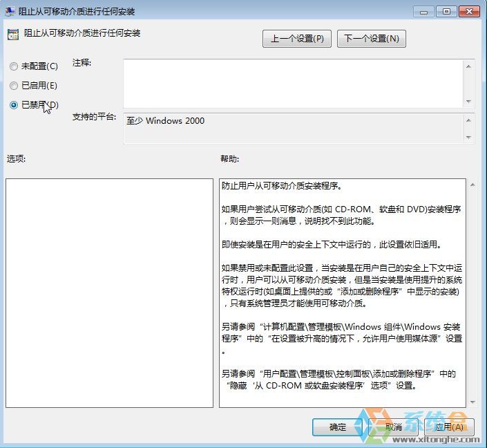Click help panel scroll down arrow

(472, 402)
